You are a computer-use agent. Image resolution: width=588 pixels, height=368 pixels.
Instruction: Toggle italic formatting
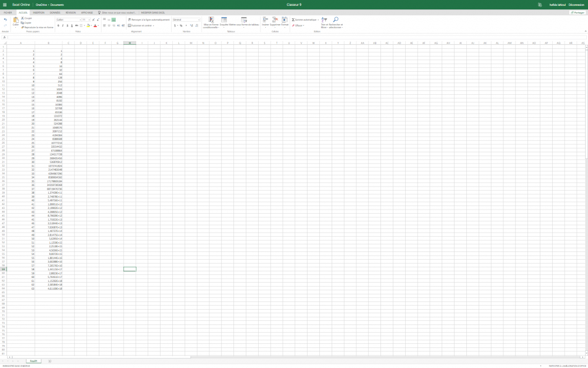click(x=63, y=25)
